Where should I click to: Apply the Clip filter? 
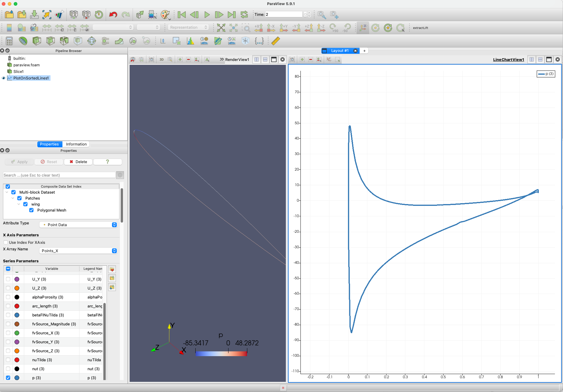click(37, 41)
